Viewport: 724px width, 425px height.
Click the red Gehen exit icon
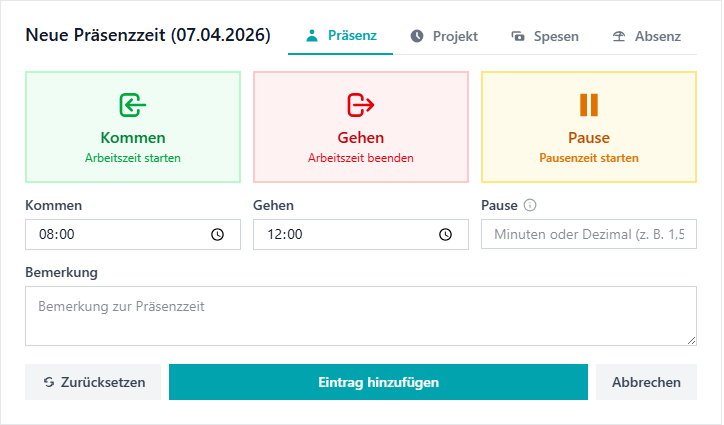click(x=361, y=105)
